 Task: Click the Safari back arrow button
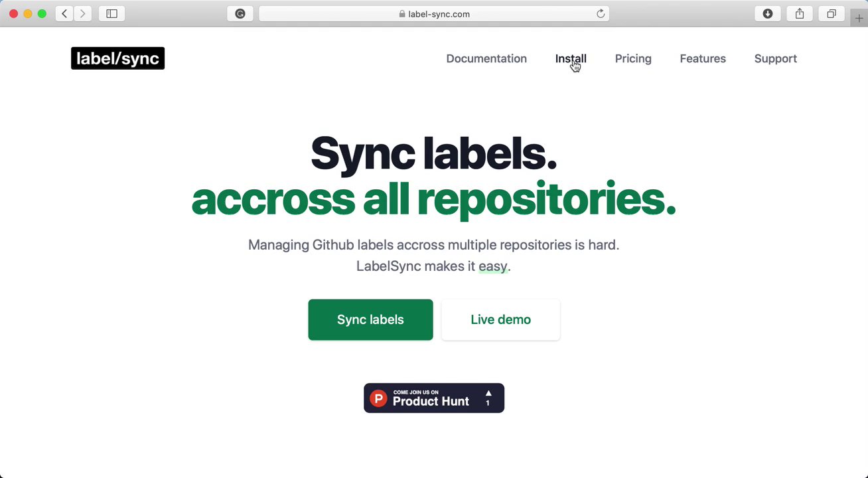click(x=64, y=13)
